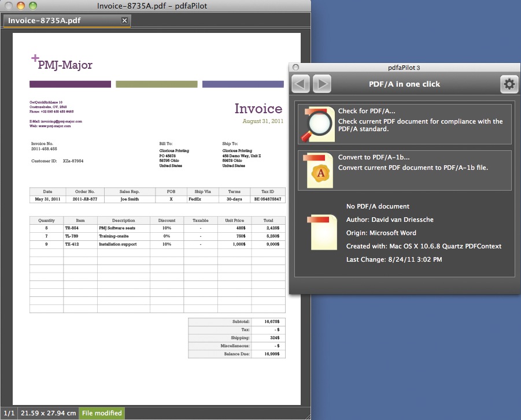
Task: Click the Balance Due value 16,999$
Action: [x=272, y=354]
